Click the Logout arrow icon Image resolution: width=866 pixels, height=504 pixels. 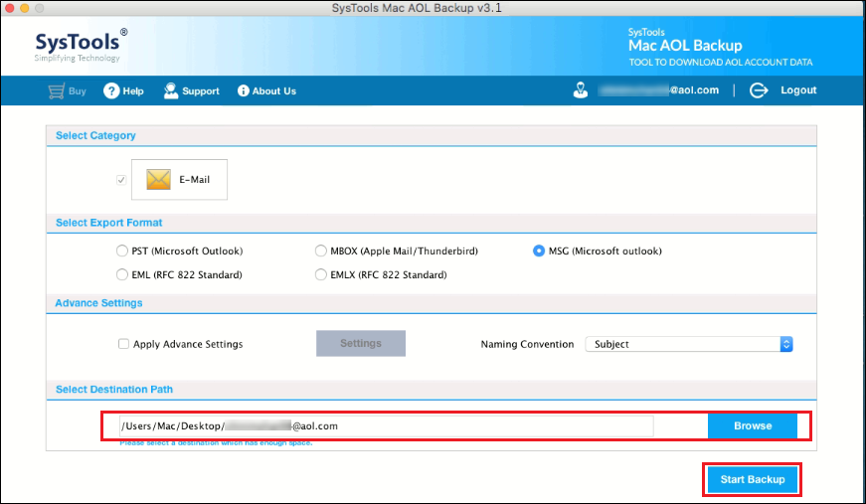(759, 90)
